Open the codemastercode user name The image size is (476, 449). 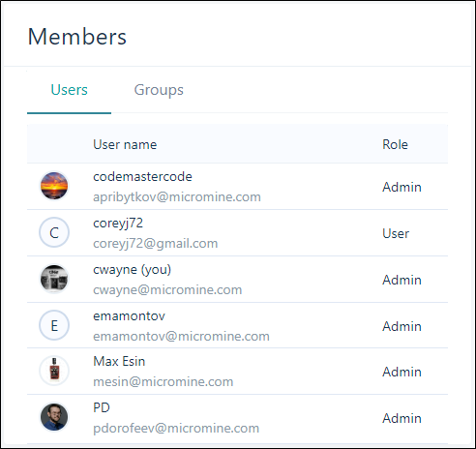(142, 176)
